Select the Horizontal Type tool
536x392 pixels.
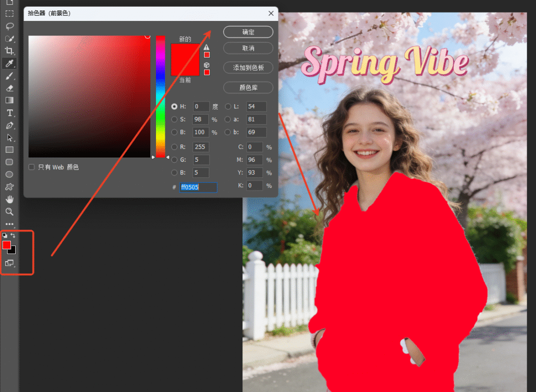tap(9, 113)
